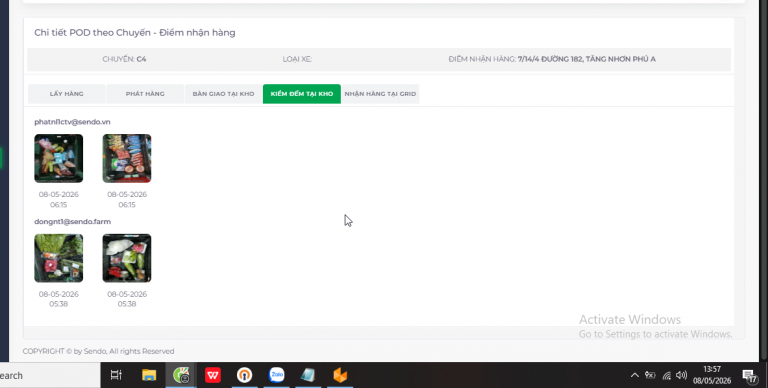Open File Explorer from the taskbar
This screenshot has height=388, width=768.
click(x=149, y=375)
